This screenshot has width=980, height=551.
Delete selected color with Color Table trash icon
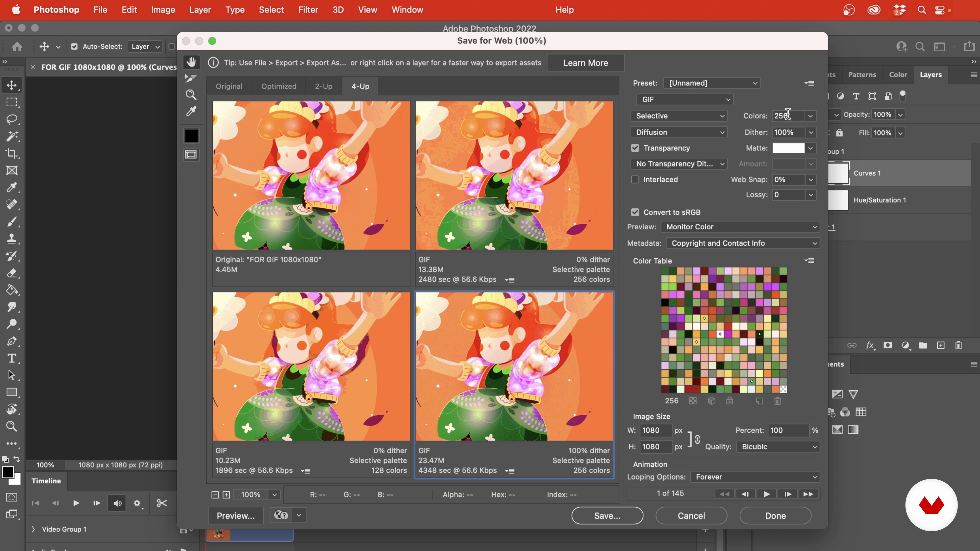click(x=778, y=401)
